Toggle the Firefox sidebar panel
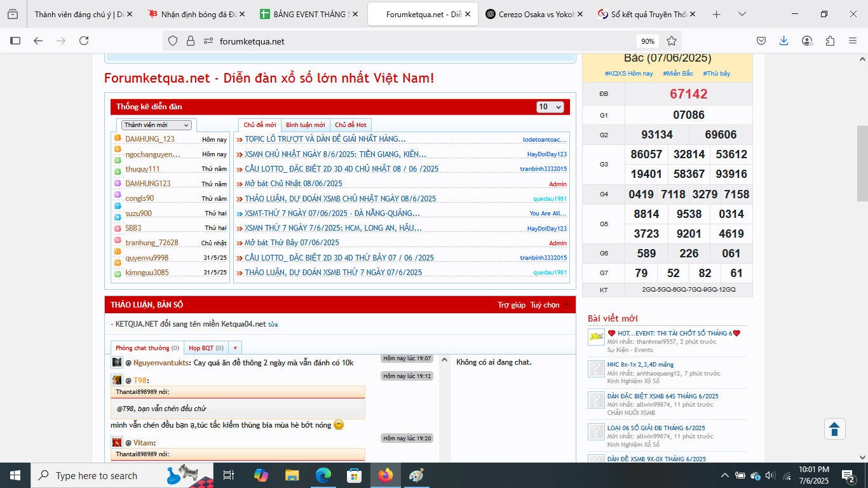868x488 pixels. coord(15,41)
